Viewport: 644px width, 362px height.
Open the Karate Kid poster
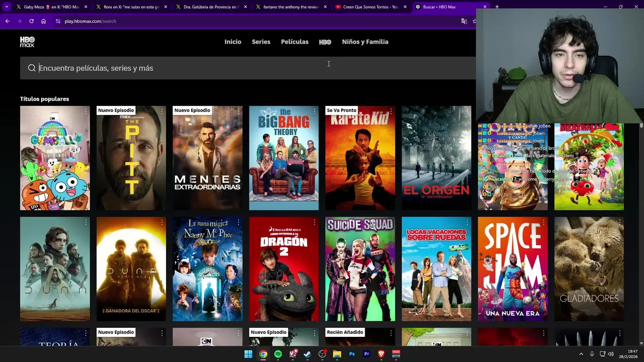pyautogui.click(x=360, y=158)
